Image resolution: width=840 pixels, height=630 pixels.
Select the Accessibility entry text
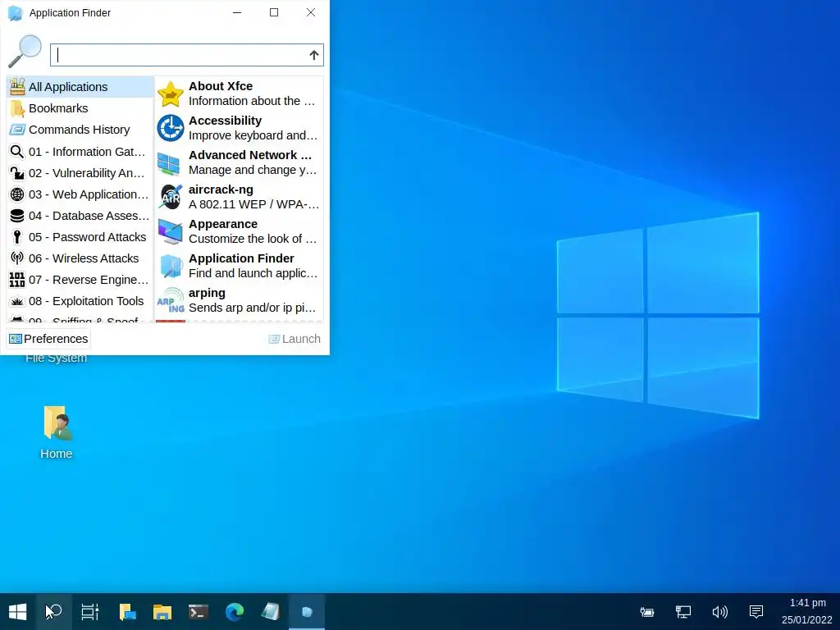click(x=253, y=128)
